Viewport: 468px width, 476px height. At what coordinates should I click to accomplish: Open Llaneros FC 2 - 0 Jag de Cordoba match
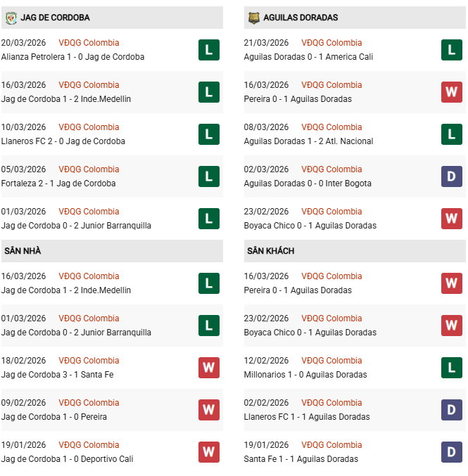(x=63, y=141)
